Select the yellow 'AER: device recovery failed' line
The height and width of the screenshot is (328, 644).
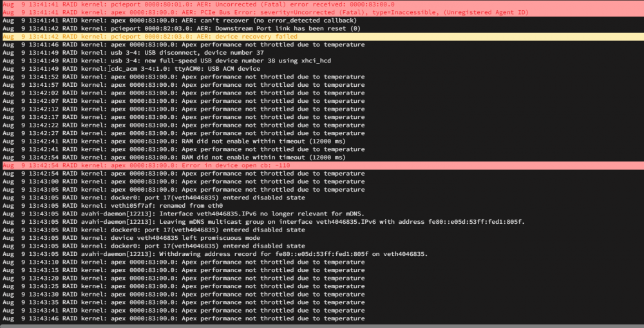click(322, 37)
